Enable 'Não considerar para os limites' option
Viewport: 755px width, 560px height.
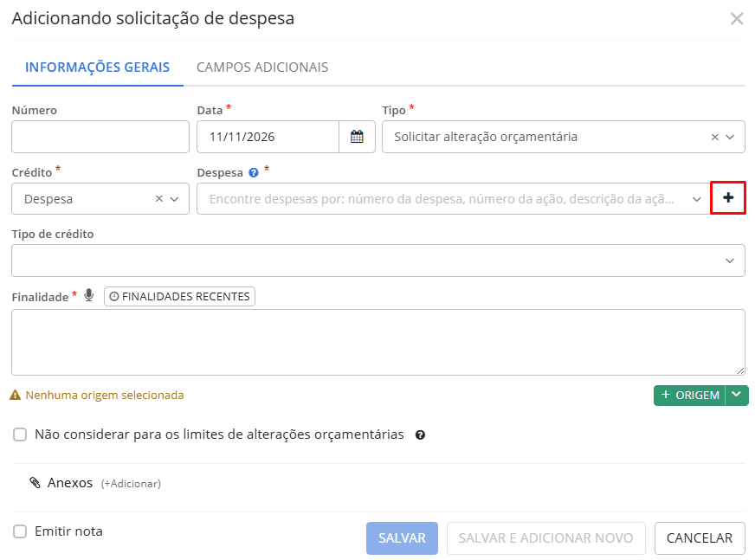pyautogui.click(x=19, y=434)
